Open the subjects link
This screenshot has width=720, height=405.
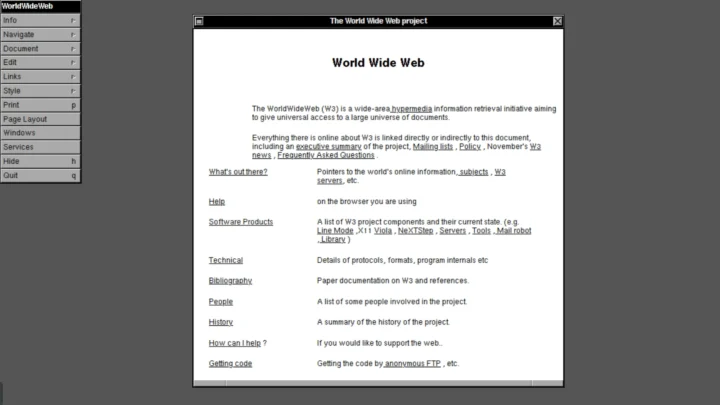[473, 172]
